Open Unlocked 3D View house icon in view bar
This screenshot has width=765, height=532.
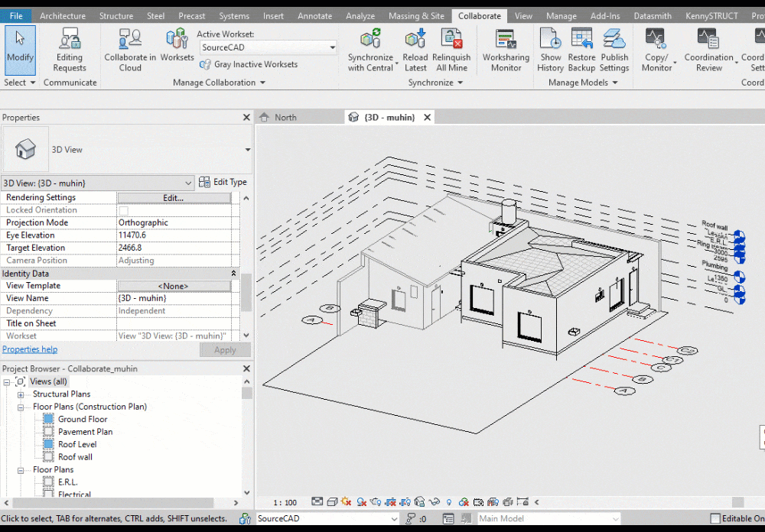click(419, 501)
